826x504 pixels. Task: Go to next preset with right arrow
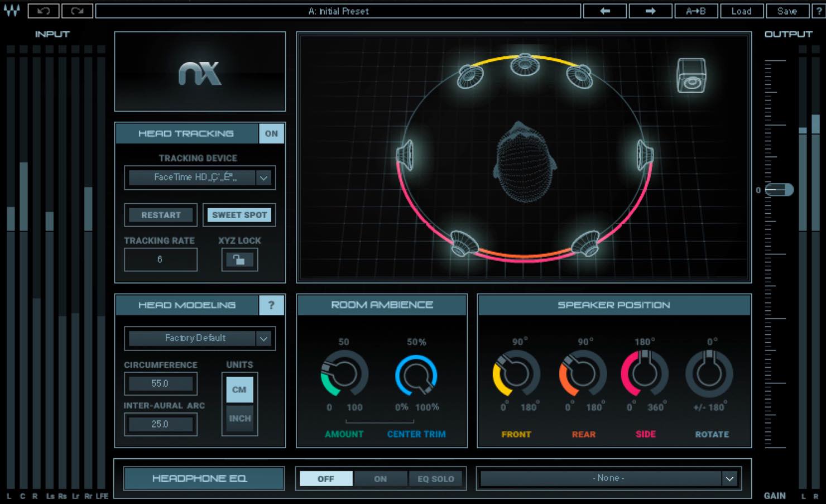[x=650, y=11]
